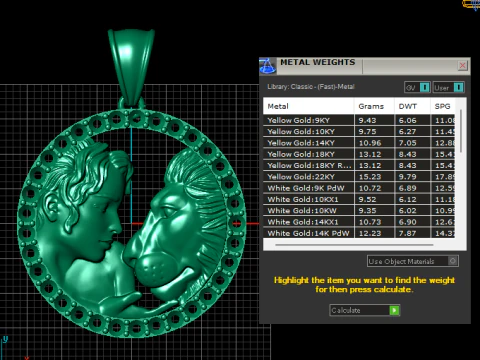Viewport: 480px width, 360px height.
Task: Click the 15.23 grams value
Action: 370,177
